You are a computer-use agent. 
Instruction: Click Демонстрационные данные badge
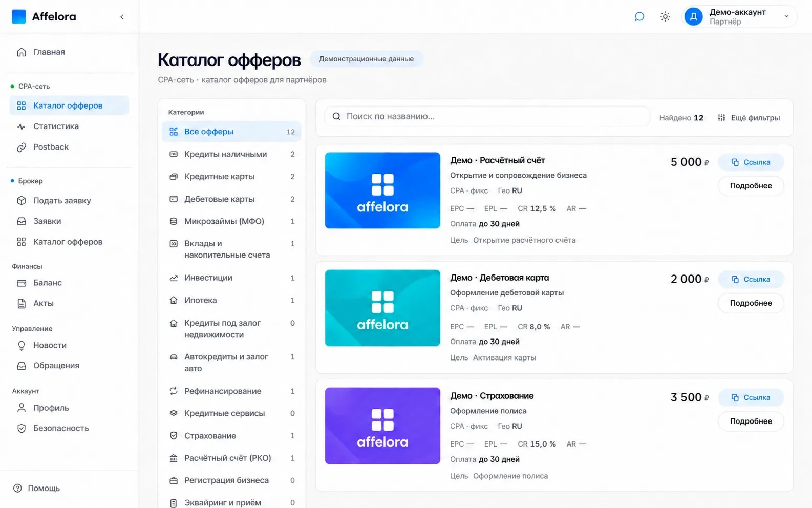pos(366,59)
